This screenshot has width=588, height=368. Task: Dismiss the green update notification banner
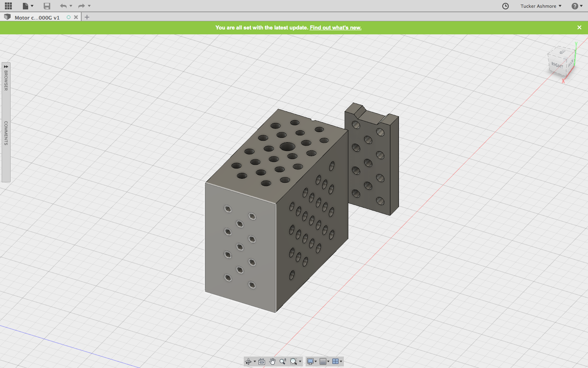click(579, 27)
